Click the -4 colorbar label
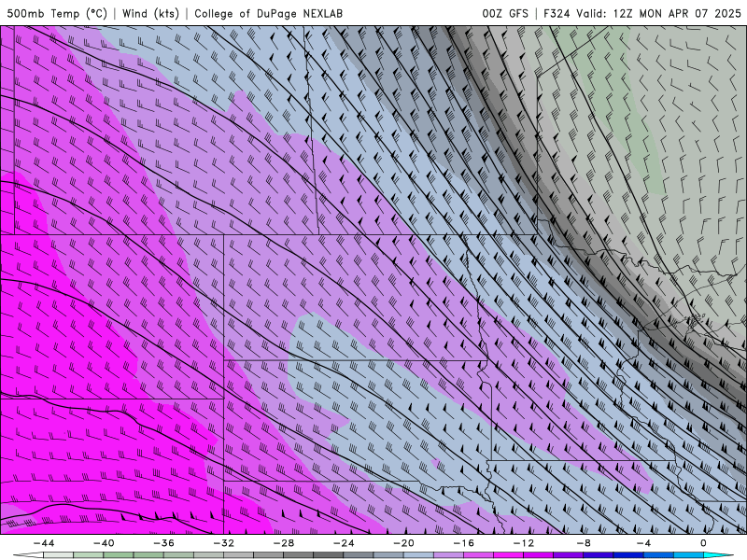This screenshot has height=560, width=747. coord(643,543)
